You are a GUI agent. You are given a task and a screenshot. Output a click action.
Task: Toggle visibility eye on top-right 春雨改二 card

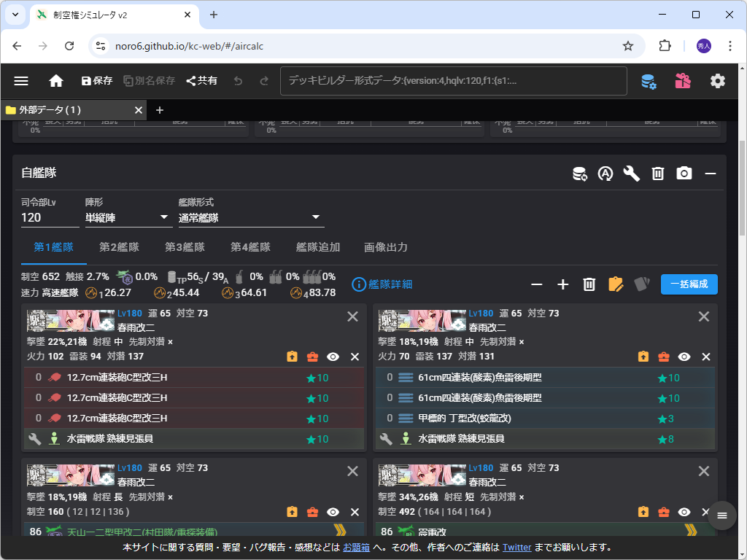[684, 357]
